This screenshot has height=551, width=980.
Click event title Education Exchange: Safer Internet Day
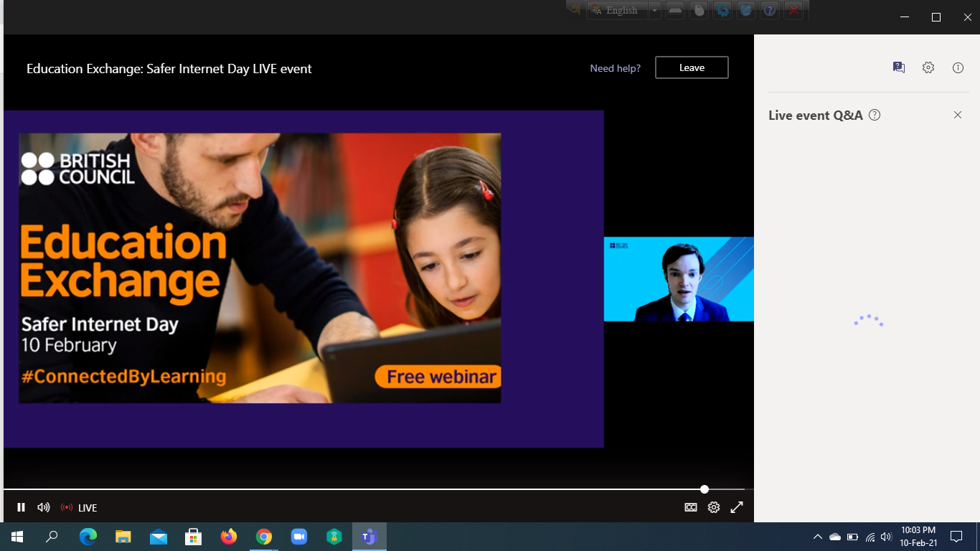coord(169,69)
